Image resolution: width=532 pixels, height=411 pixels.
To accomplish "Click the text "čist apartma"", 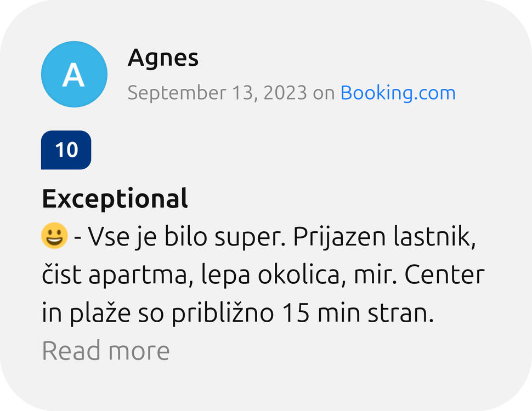I will point(116,275).
